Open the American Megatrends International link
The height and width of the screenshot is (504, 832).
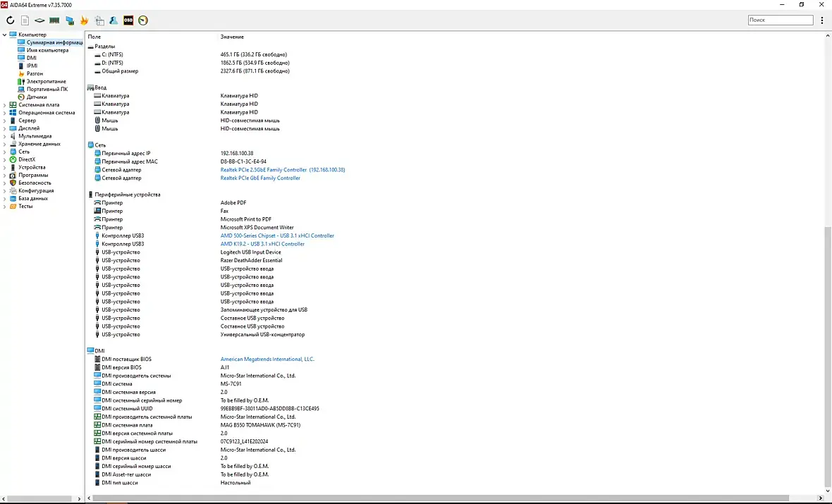tap(267, 359)
